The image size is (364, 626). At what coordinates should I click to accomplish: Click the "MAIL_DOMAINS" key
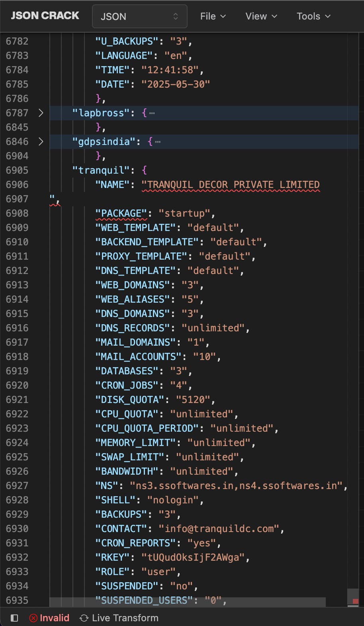coord(136,342)
